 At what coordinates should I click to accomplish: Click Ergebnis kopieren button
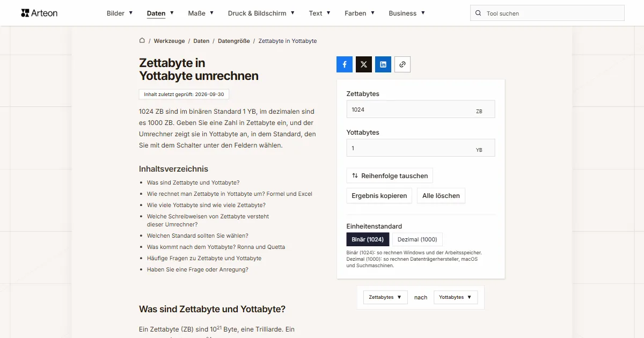tap(379, 196)
